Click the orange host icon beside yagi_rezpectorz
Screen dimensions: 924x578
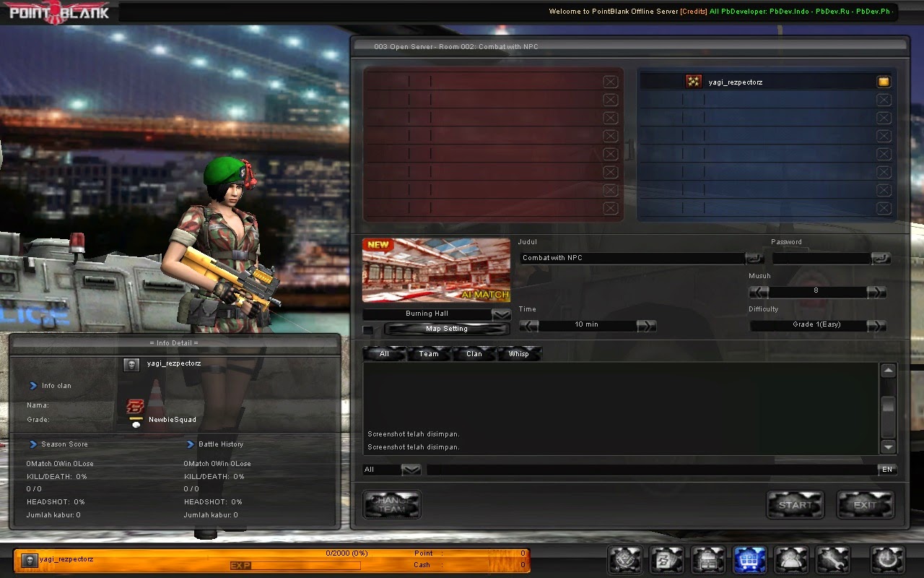[x=884, y=82]
